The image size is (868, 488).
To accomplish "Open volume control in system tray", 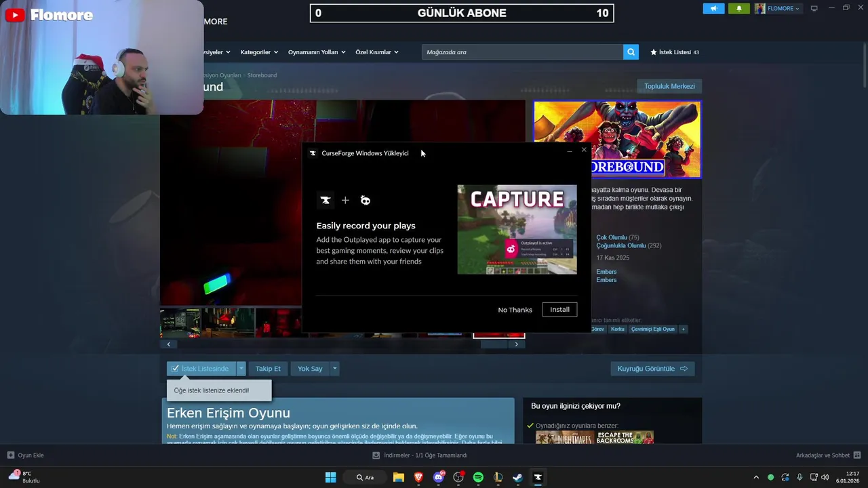I will pos(825,477).
